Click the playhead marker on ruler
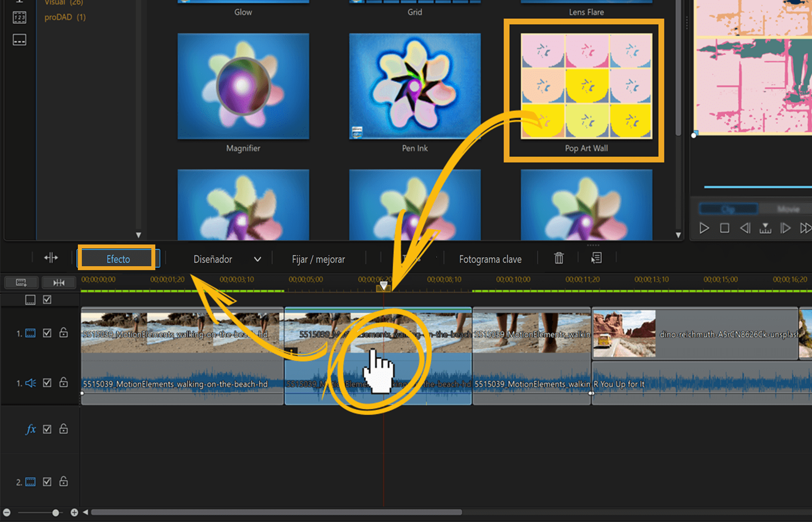This screenshot has height=522, width=812. [x=384, y=286]
